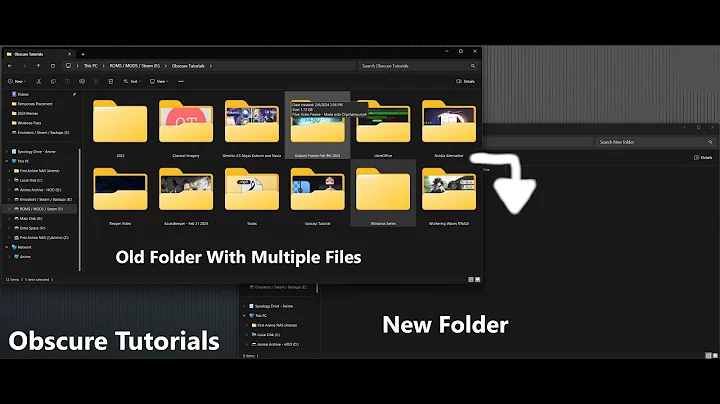Select Anime Archive - HDD drive in sidebar
The image size is (720, 404).
pyautogui.click(x=38, y=190)
